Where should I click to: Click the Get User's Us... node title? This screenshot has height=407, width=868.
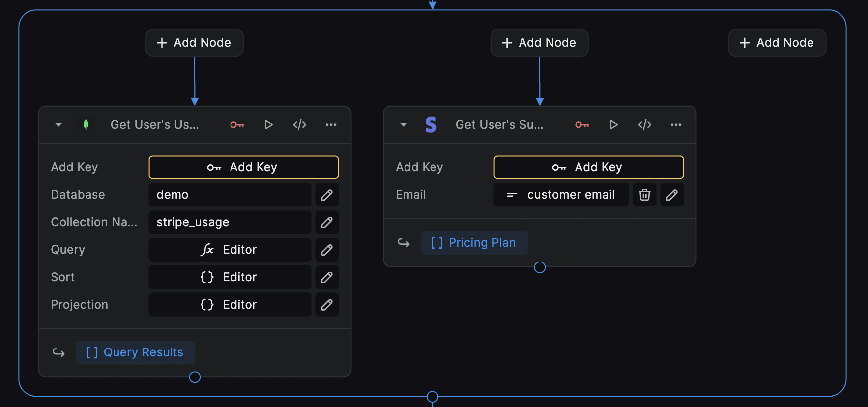point(155,125)
